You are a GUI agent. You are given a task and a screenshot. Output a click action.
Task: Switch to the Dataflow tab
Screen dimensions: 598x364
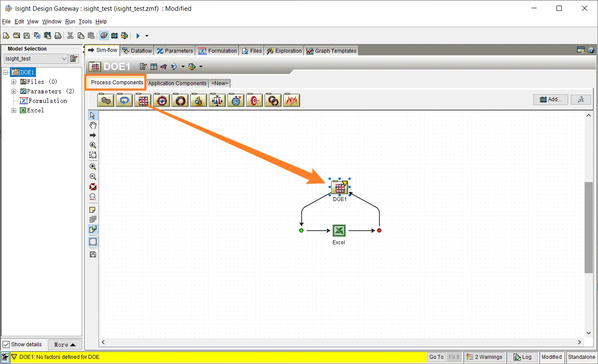pos(137,51)
